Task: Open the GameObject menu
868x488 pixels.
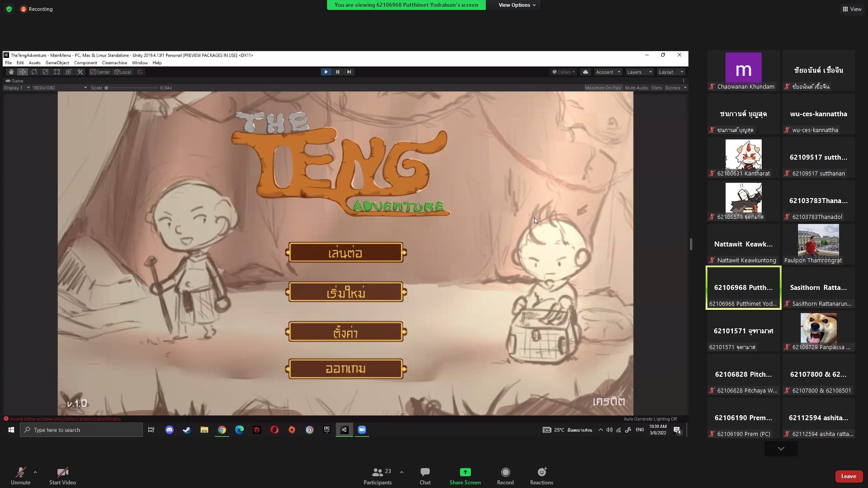Action: point(57,63)
